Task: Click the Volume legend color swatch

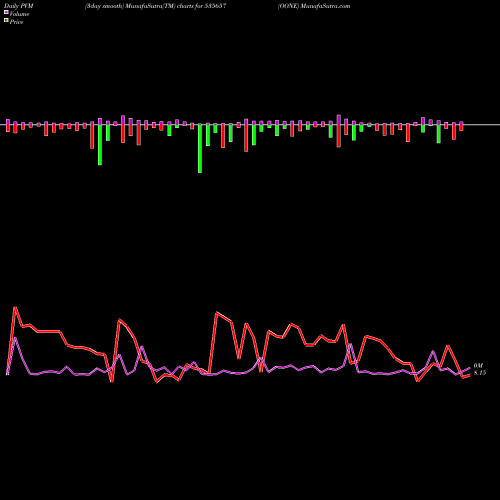Action: tap(6, 12)
